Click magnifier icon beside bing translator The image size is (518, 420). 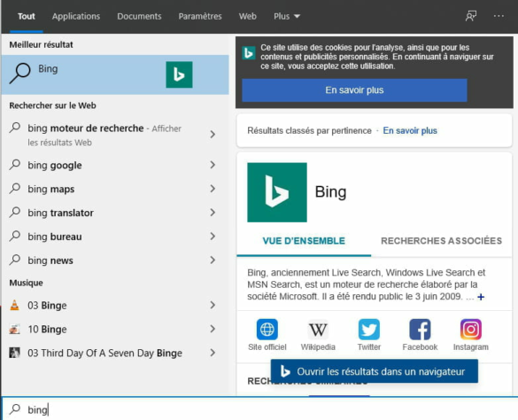tap(15, 212)
